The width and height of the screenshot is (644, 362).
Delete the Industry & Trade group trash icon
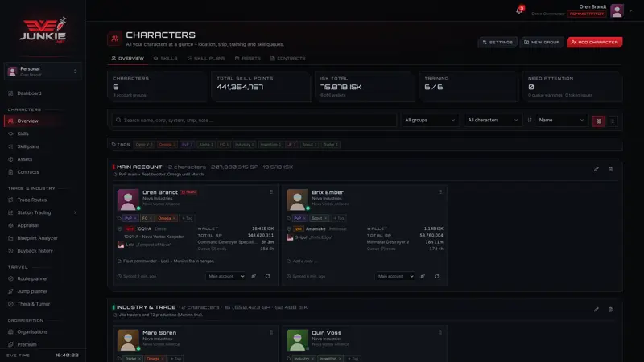pos(610,310)
